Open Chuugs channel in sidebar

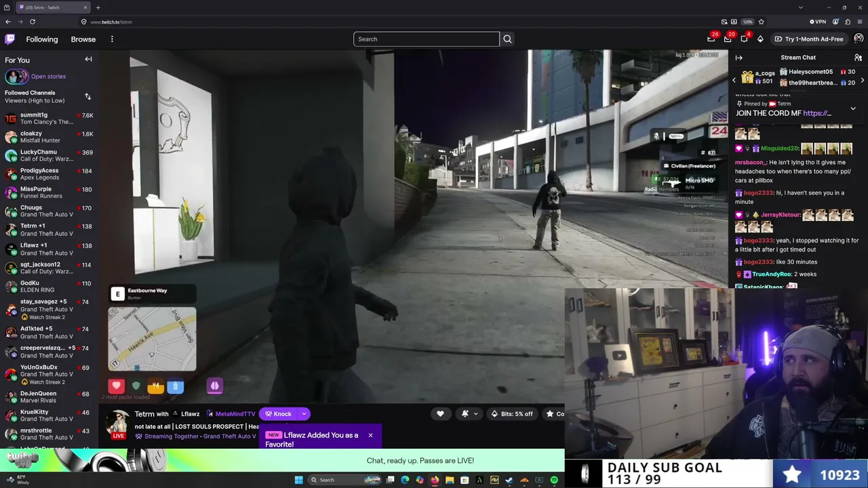pyautogui.click(x=49, y=211)
